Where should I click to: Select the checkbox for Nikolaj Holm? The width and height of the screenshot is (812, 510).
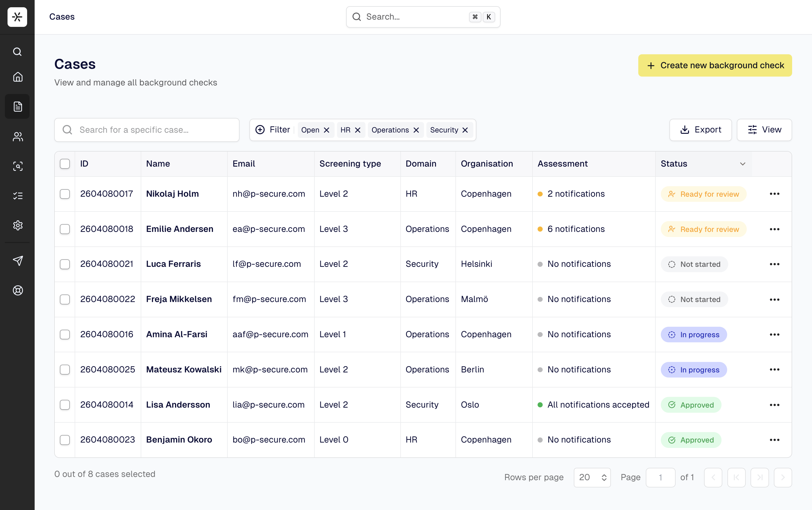(x=65, y=194)
